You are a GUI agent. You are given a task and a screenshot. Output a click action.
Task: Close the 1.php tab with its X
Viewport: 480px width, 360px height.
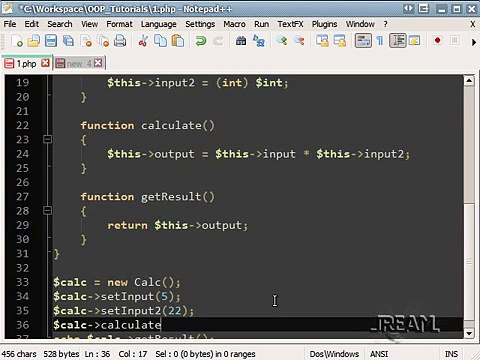tap(45, 63)
